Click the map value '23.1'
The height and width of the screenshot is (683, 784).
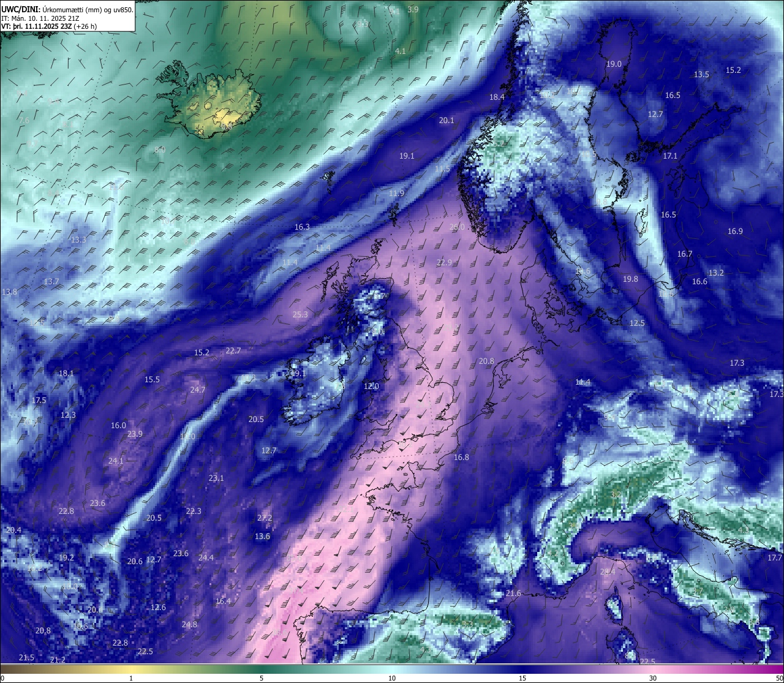point(216,478)
